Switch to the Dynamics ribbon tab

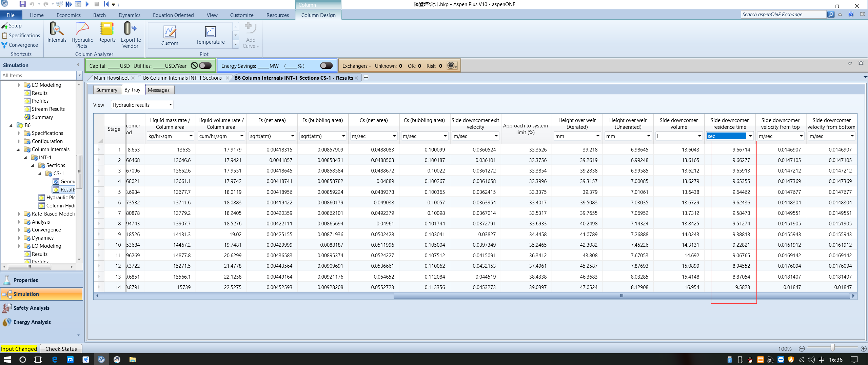130,15
